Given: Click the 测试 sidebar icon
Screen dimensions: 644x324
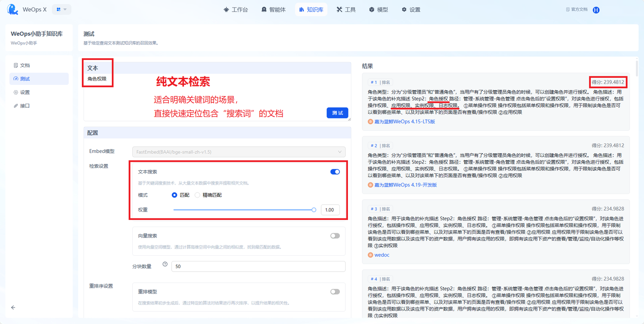Looking at the screenshot, I should [x=16, y=79].
